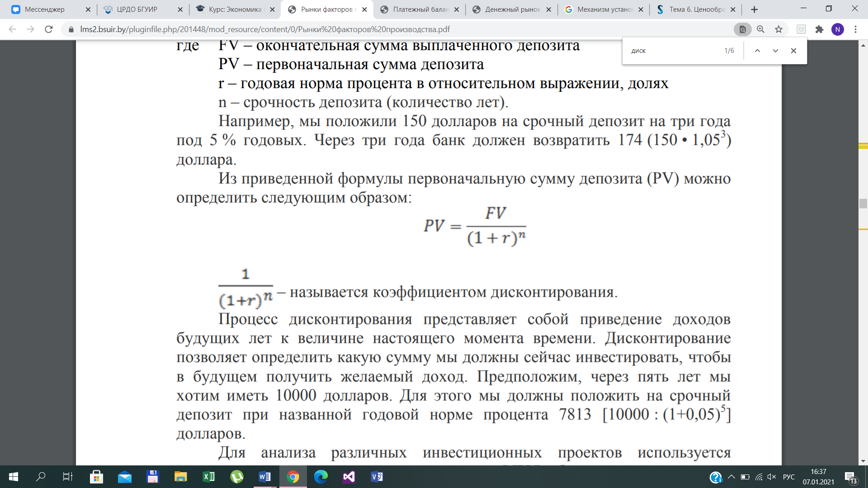Viewport: 868px width, 488px height.
Task: Close the Механизм установ tab
Action: (641, 9)
